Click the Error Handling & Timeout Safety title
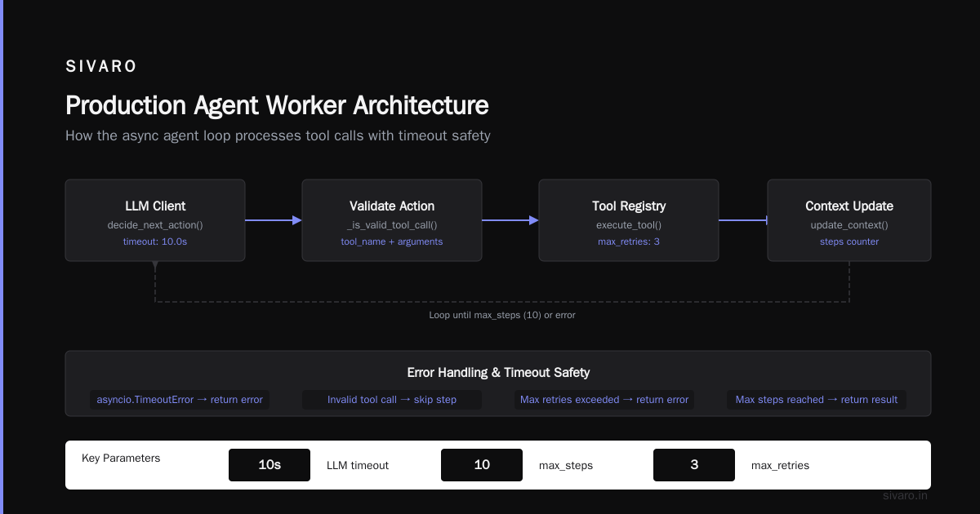The image size is (980, 514). [x=498, y=373]
